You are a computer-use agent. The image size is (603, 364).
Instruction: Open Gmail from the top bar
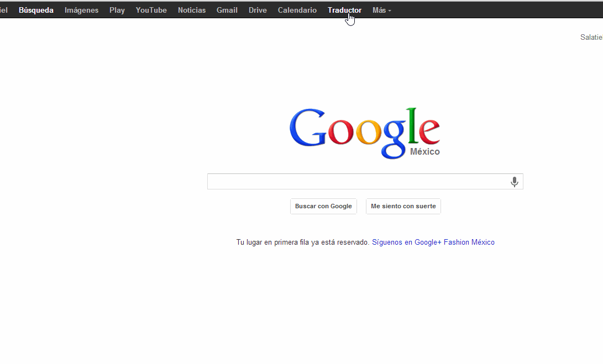click(x=227, y=10)
